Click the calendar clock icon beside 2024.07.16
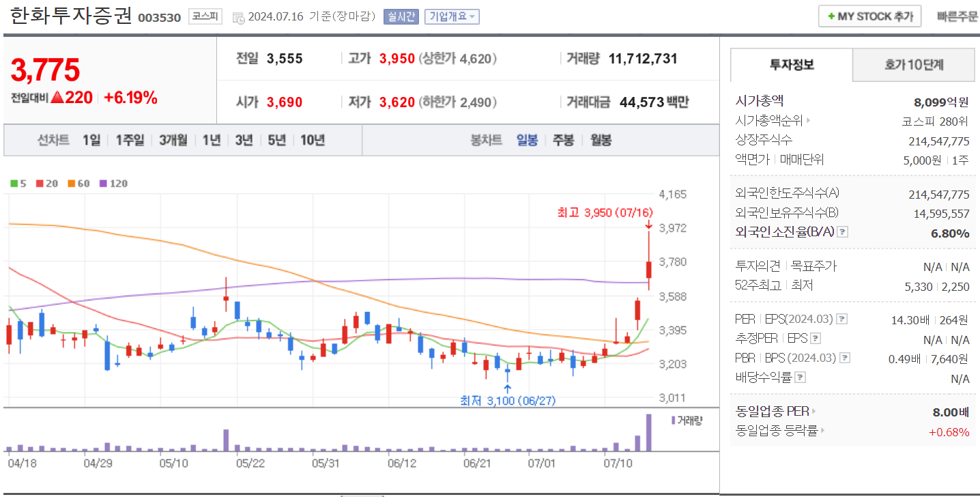The width and height of the screenshot is (980, 497). (x=238, y=18)
